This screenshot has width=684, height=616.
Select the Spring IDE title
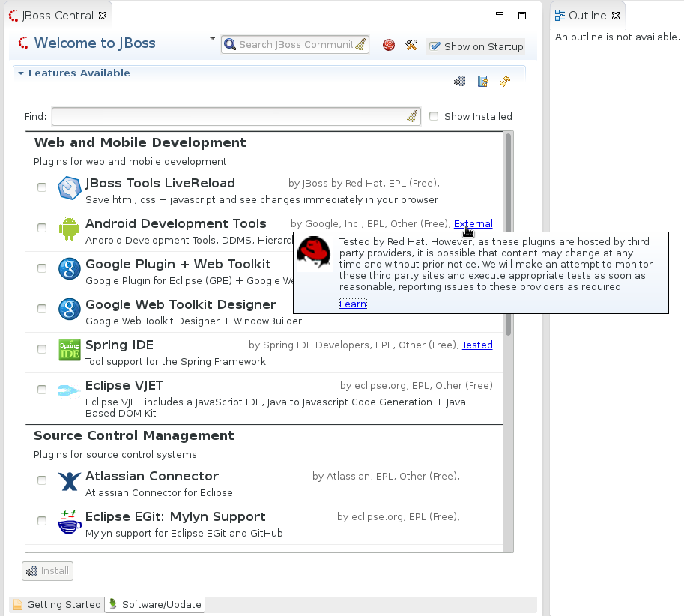(120, 345)
